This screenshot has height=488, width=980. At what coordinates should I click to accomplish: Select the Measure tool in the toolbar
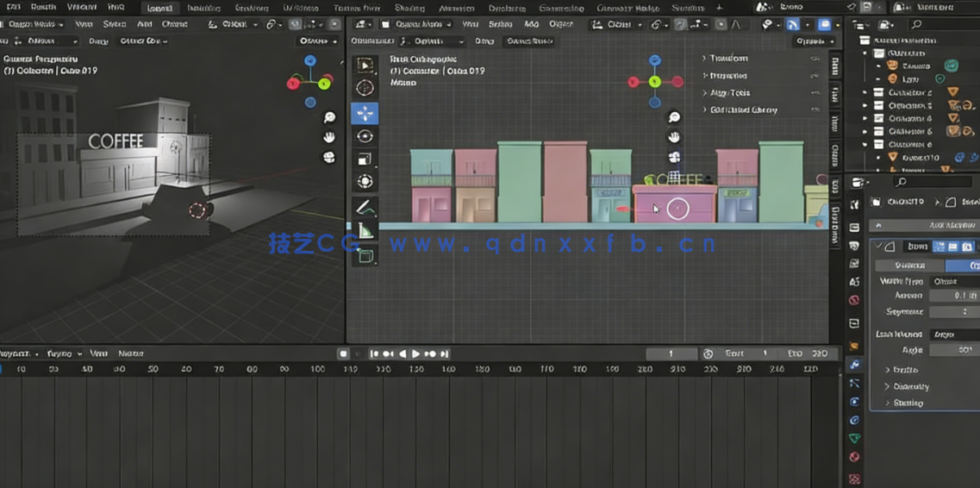365,231
